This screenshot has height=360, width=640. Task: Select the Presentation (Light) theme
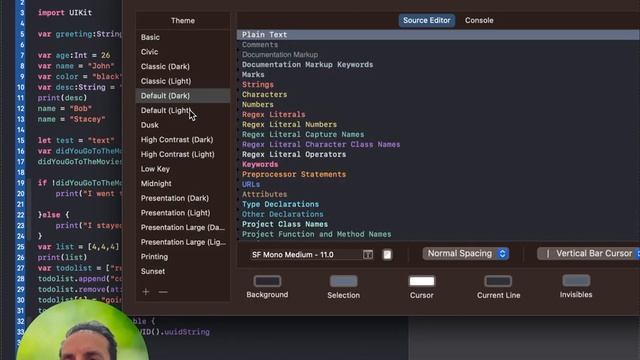183,213
